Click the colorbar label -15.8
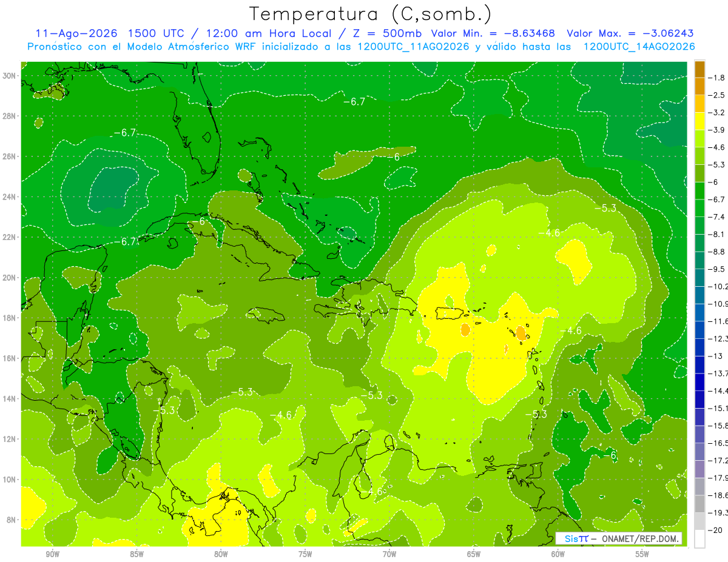728x562 pixels. tap(718, 426)
